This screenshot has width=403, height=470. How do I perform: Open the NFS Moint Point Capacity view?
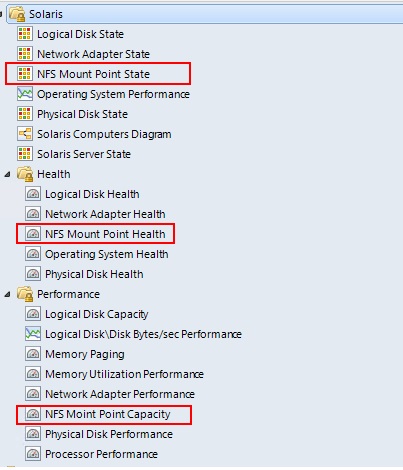tap(108, 414)
